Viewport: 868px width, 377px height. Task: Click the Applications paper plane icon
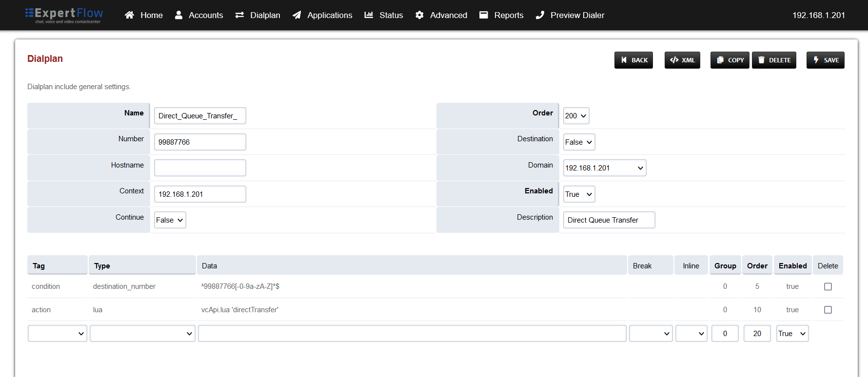click(x=296, y=15)
